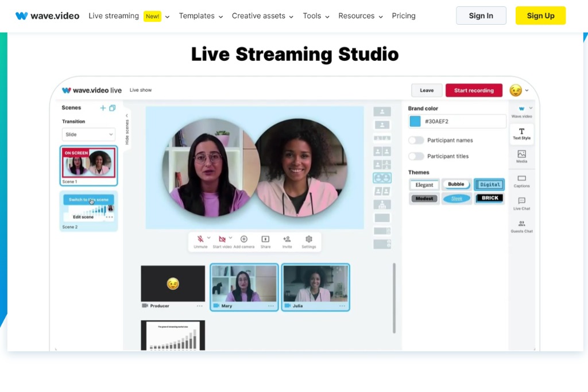Viewport: 588px width, 392px height.
Task: Open the Share screen icon
Action: pos(265,239)
